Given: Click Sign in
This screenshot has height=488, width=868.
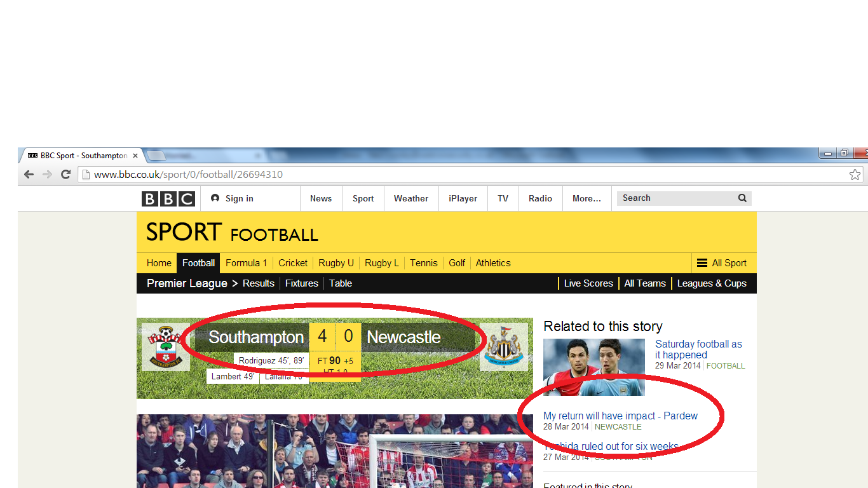Looking at the screenshot, I should click(x=233, y=198).
